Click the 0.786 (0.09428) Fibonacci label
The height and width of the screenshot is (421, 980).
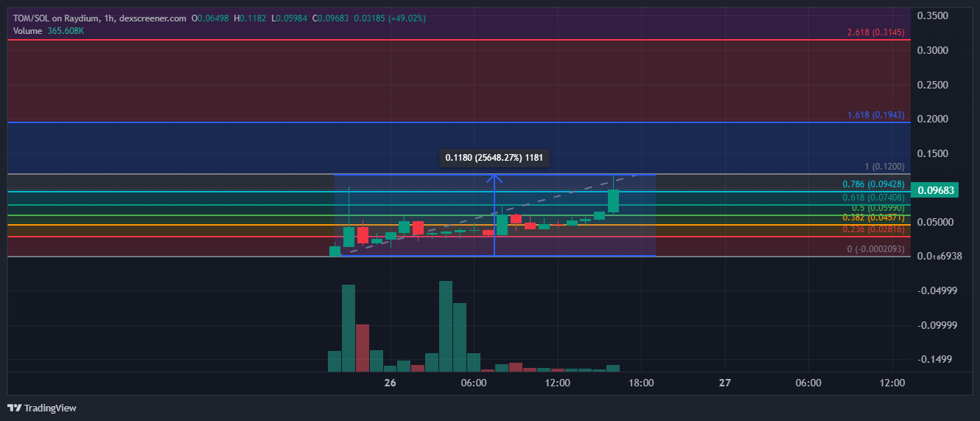click(x=873, y=184)
